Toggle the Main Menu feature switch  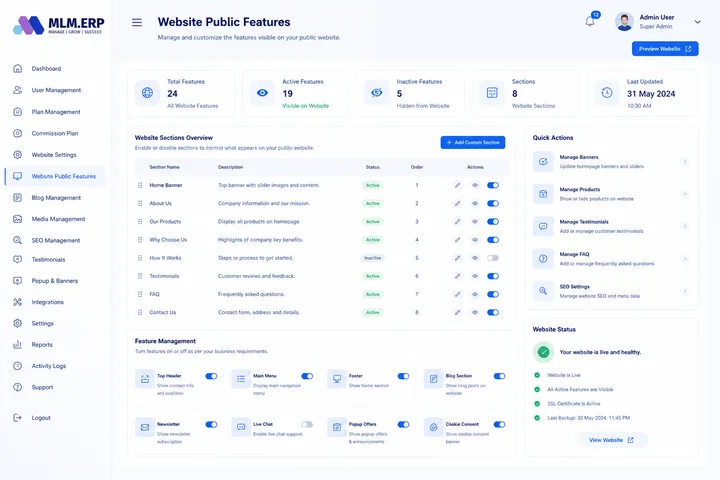click(x=307, y=376)
